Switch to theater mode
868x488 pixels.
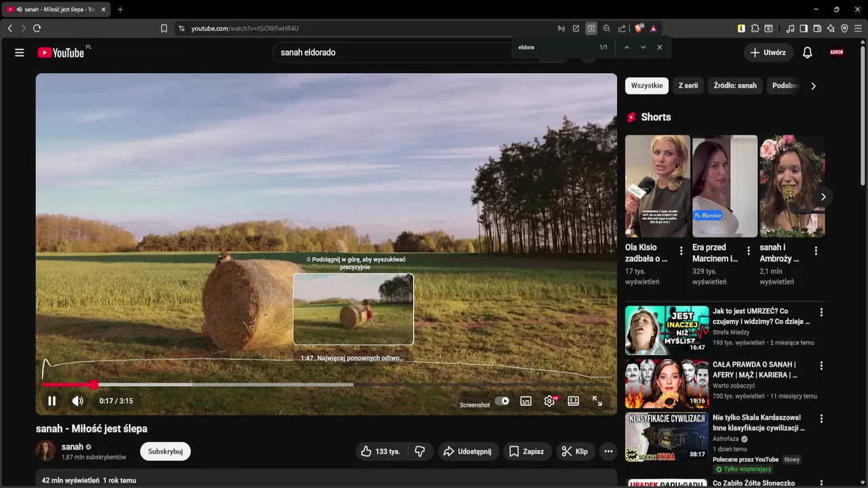[x=574, y=401]
